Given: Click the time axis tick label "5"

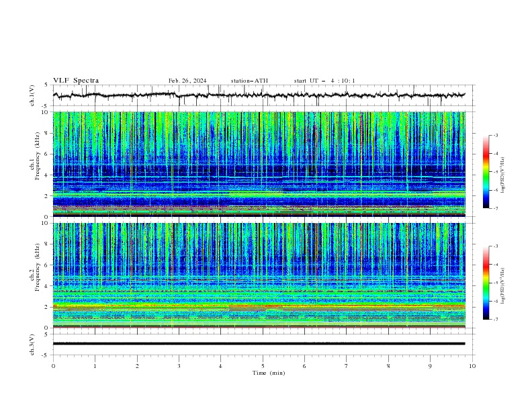Looking at the screenshot, I should tap(263, 366).
